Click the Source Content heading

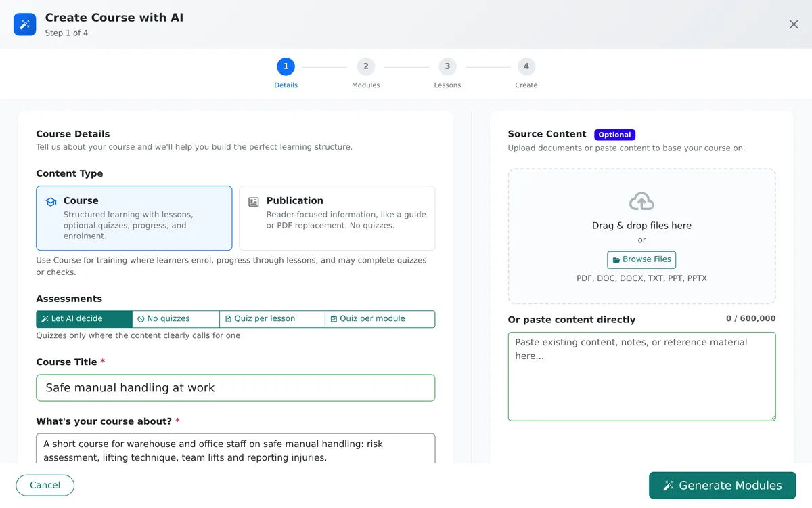tap(547, 134)
